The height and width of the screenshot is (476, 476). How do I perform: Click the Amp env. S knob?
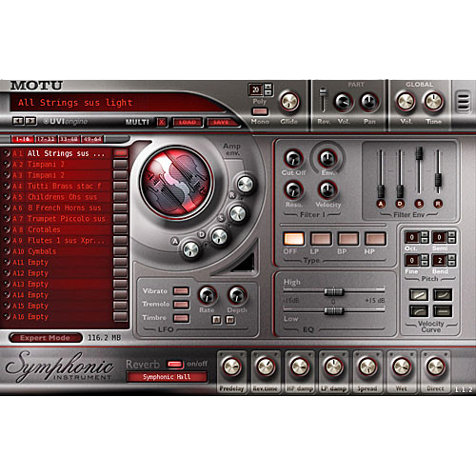[x=238, y=213]
